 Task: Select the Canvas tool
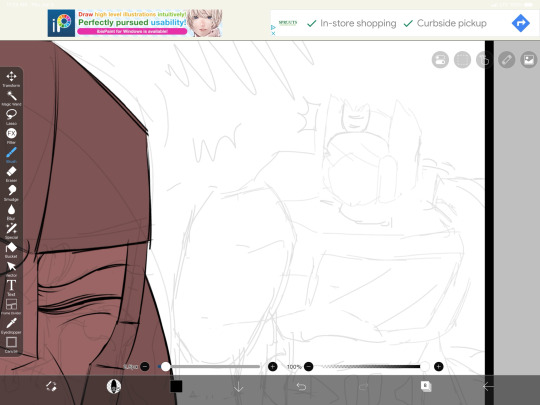(x=11, y=345)
